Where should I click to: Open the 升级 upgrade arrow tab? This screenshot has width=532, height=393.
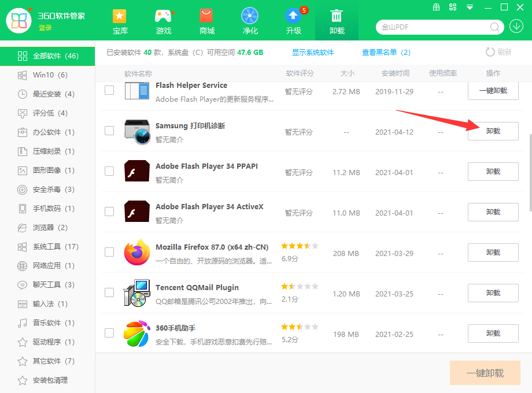[x=294, y=21]
